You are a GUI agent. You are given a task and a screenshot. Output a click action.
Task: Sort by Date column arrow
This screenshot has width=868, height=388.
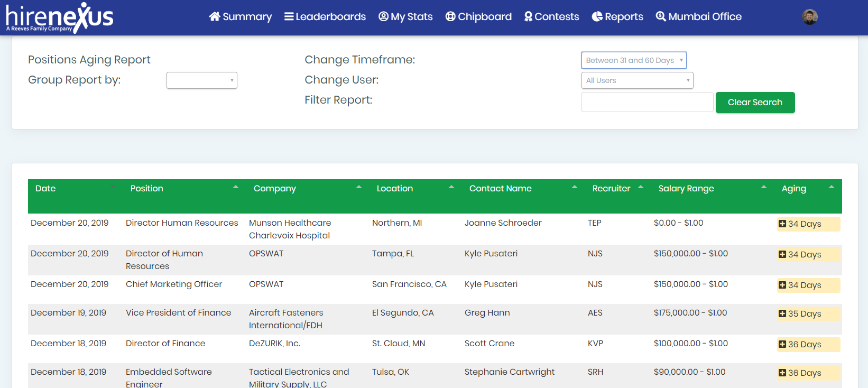click(113, 187)
